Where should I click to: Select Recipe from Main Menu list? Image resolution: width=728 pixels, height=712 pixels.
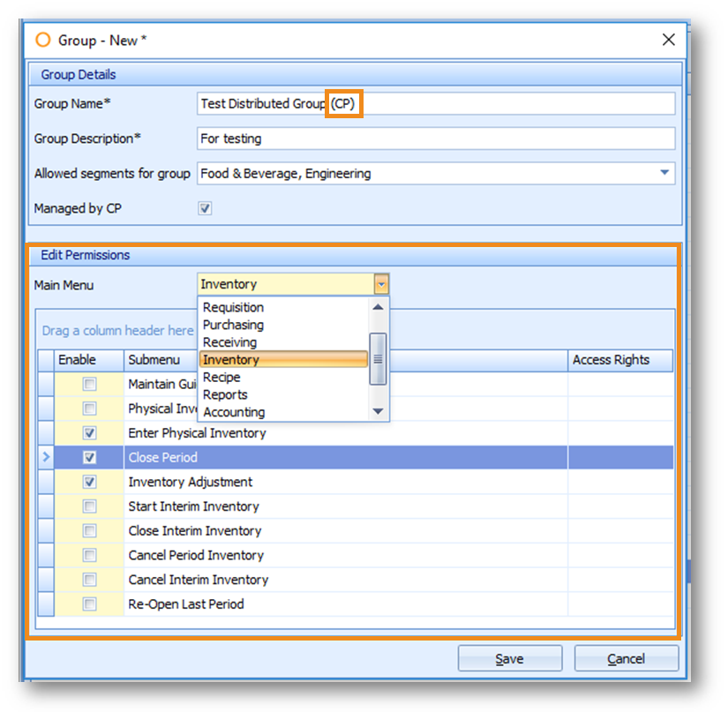221,377
